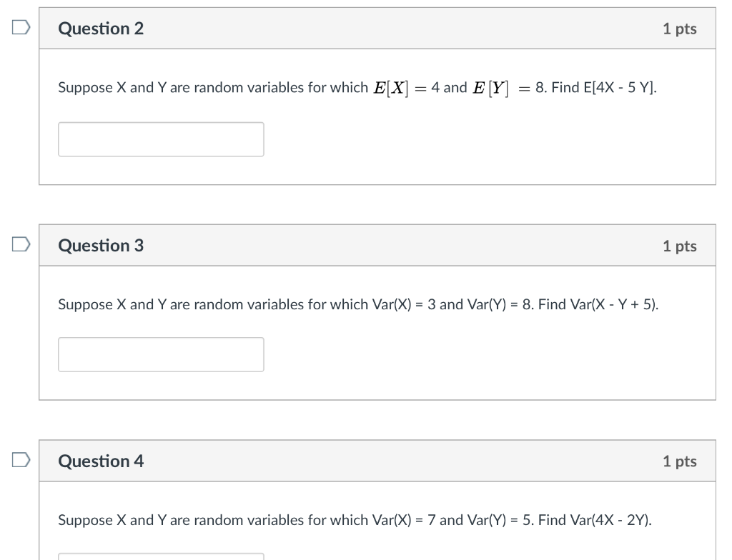The width and height of the screenshot is (732, 560).
Task: Click 'Var(X) = 3' in Question 3
Action: click(404, 305)
